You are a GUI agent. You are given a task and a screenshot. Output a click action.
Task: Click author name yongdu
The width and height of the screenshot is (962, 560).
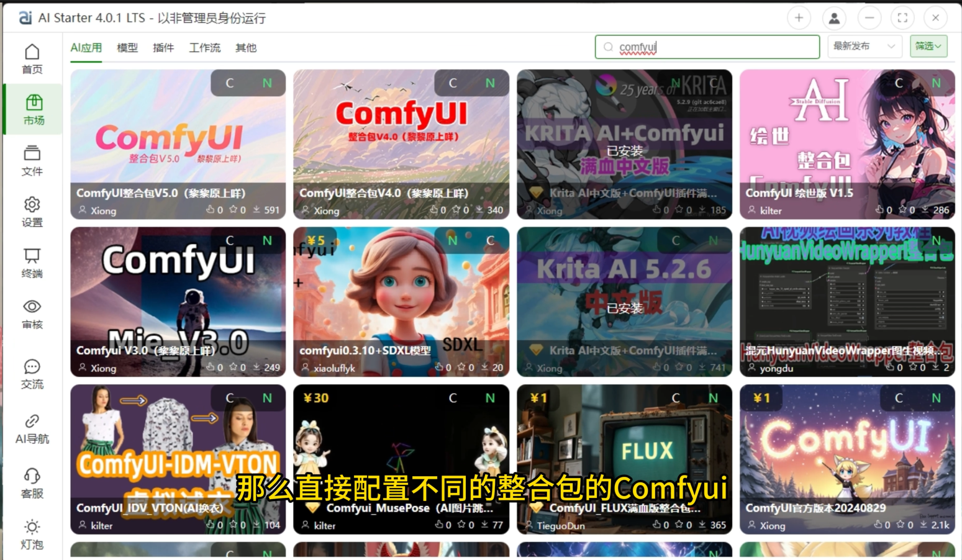click(x=776, y=368)
